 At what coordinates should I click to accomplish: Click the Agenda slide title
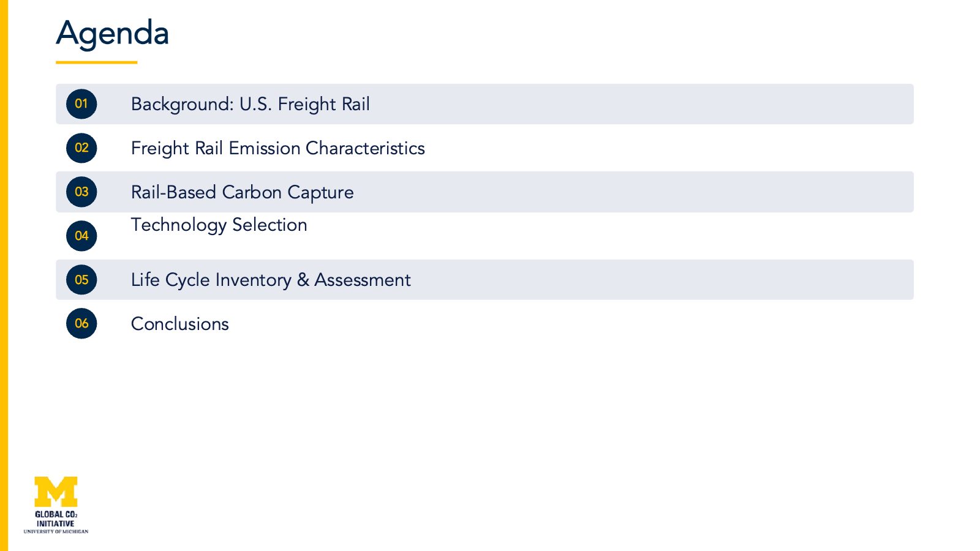(113, 34)
